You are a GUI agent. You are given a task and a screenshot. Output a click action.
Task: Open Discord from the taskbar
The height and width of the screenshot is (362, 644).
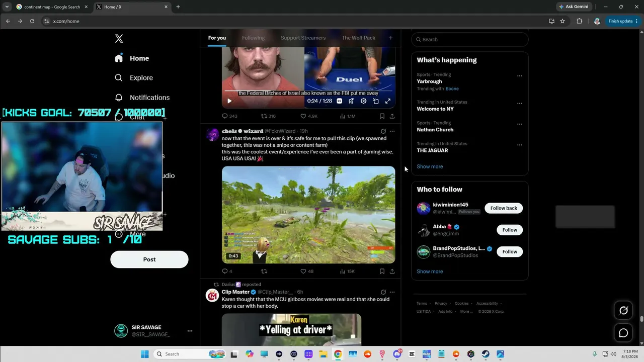[397, 354]
